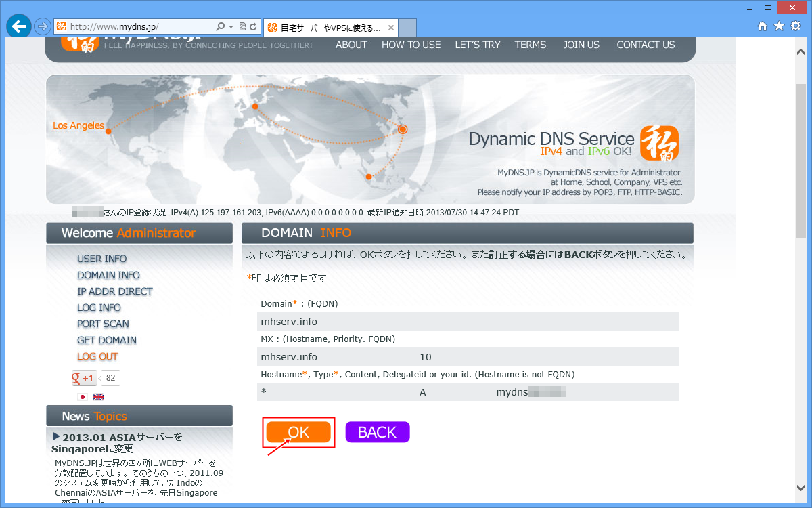Open the PORT SCAN sidebar link
This screenshot has width=812, height=508.
coord(103,324)
